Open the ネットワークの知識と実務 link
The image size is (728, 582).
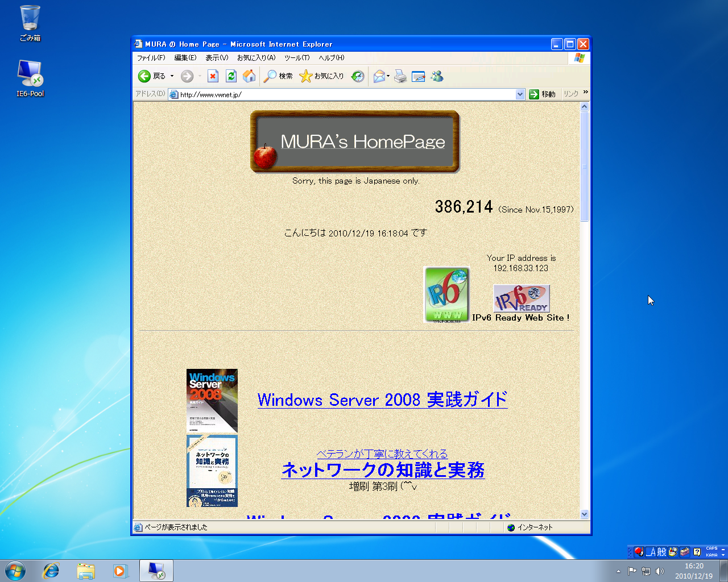click(x=383, y=469)
